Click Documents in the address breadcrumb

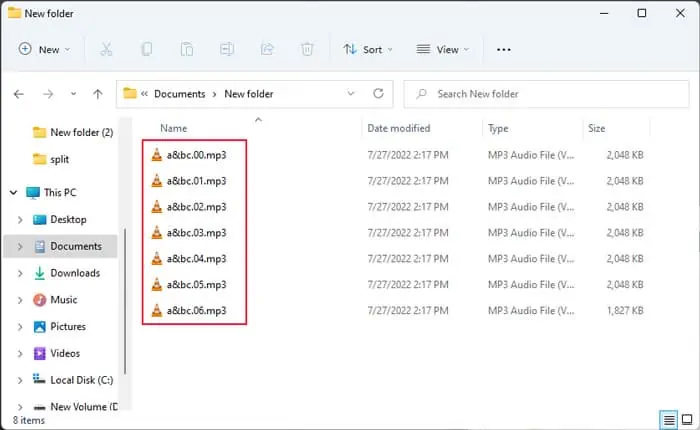179,94
